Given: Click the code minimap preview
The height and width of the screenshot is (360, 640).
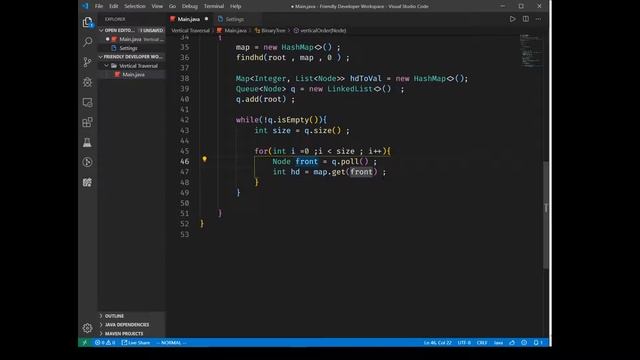Looking at the screenshot, I should click(531, 50).
